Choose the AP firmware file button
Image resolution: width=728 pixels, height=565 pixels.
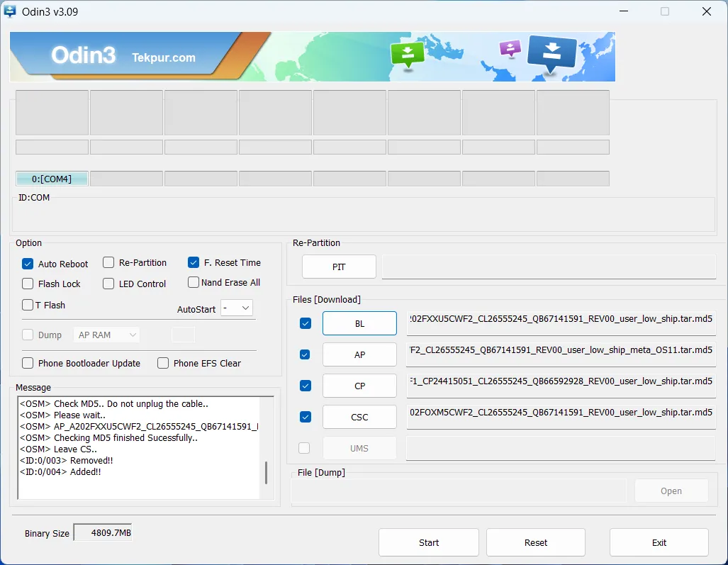[x=359, y=354]
